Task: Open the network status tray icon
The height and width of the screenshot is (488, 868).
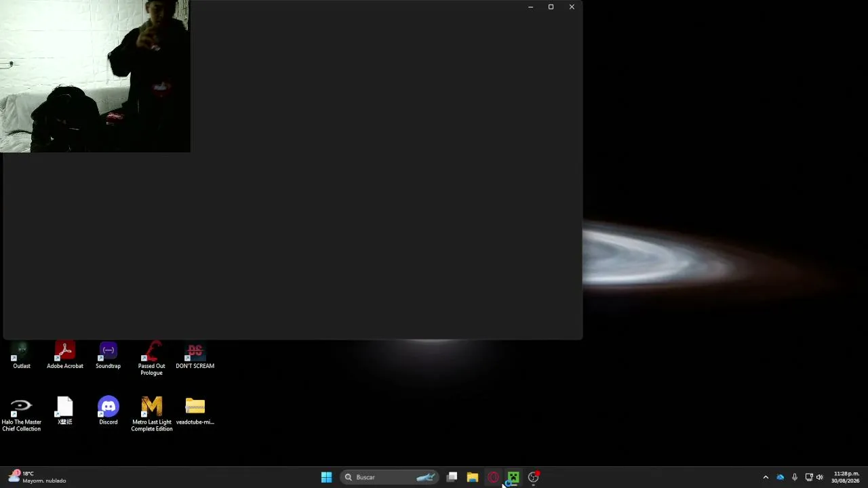Action: coord(809,477)
